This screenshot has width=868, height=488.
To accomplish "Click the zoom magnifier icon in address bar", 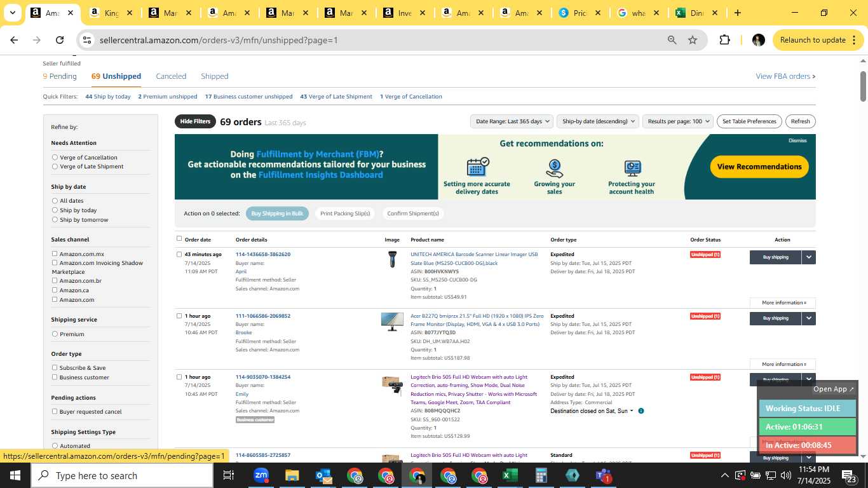I will point(672,40).
